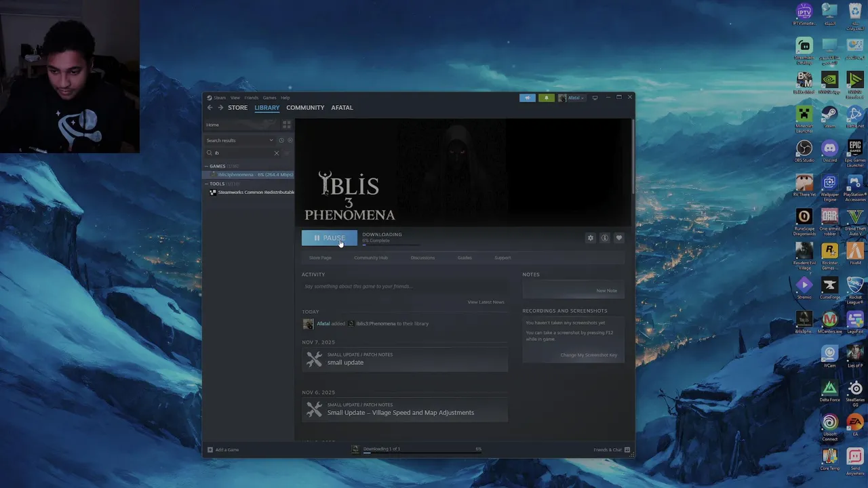This screenshot has height=488, width=868.
Task: Open the Battle.net desktop icon
Action: point(855,117)
